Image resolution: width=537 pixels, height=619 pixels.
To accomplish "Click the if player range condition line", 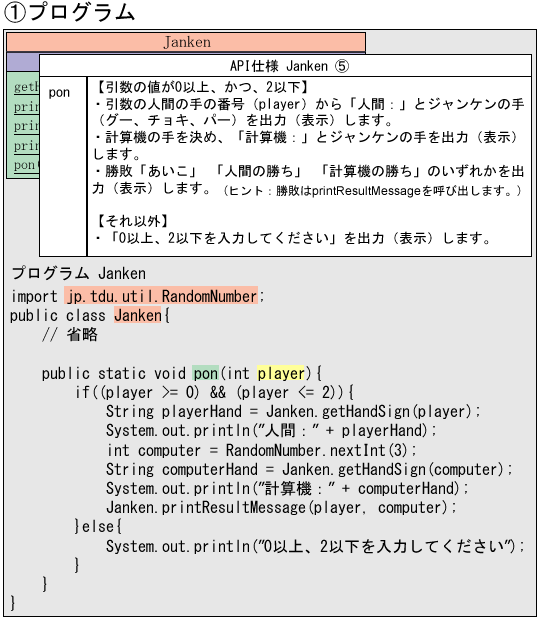I will (x=214, y=392).
